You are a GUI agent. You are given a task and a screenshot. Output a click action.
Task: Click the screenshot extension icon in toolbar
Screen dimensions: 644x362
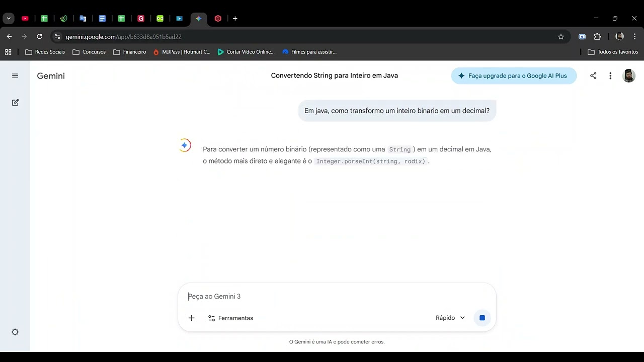pyautogui.click(x=582, y=37)
